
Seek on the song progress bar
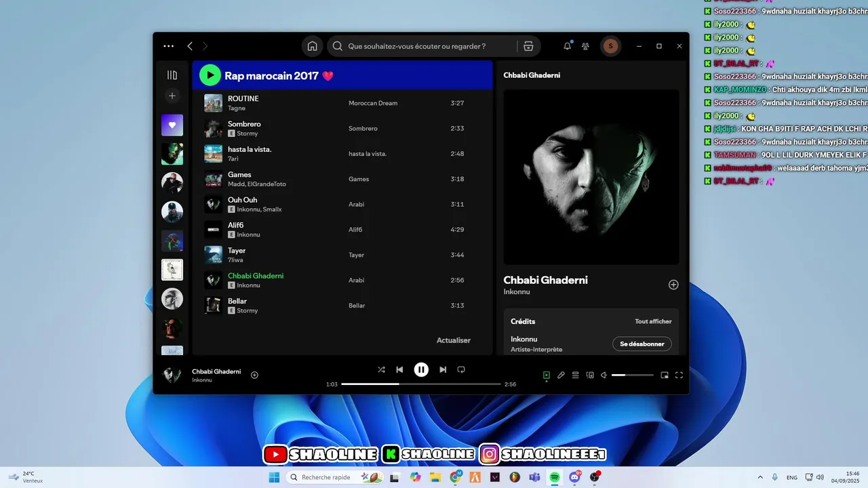(x=421, y=384)
